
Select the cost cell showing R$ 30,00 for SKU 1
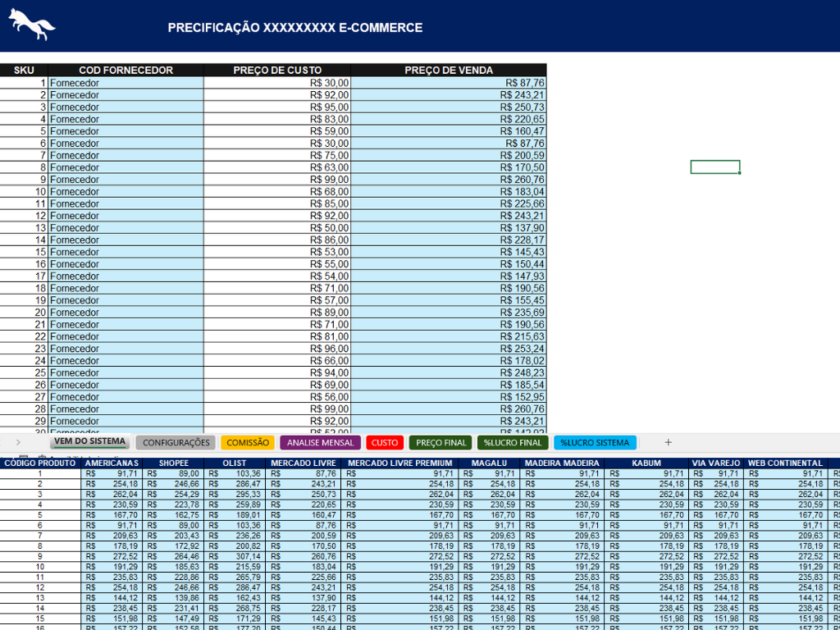(x=277, y=83)
